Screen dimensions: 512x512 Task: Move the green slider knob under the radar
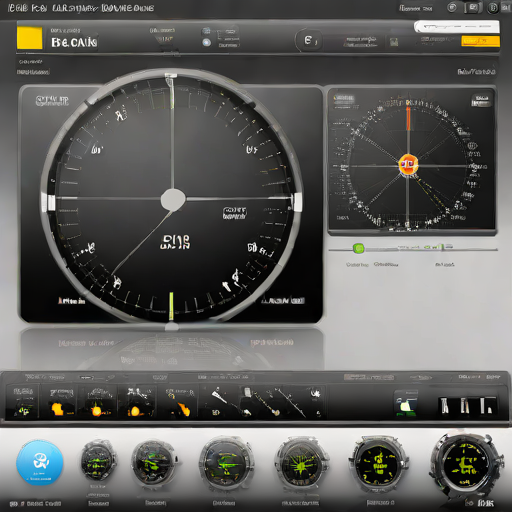[358, 248]
